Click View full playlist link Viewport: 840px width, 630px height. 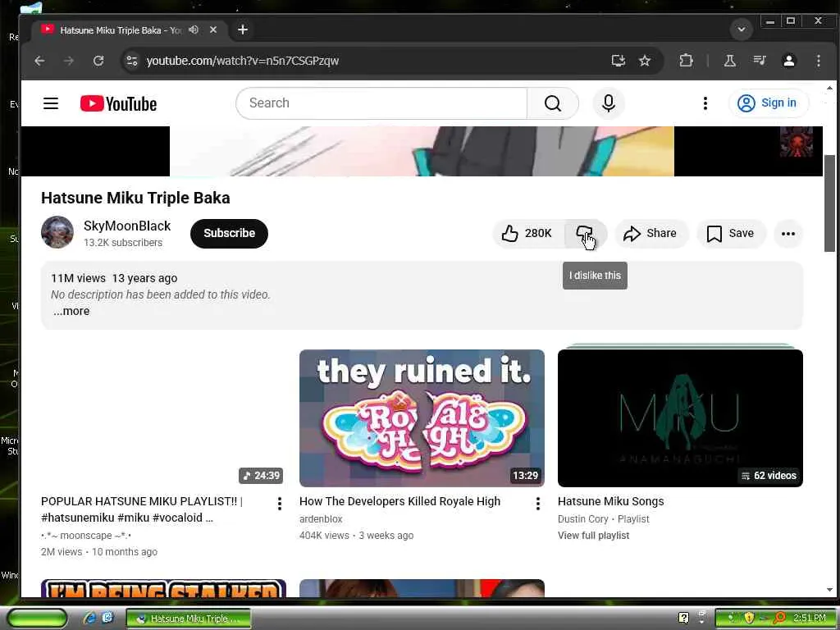click(594, 535)
